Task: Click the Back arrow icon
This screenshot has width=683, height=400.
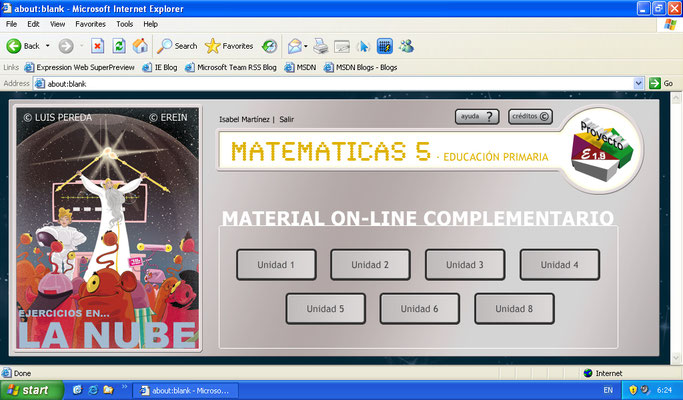Action: [x=14, y=46]
